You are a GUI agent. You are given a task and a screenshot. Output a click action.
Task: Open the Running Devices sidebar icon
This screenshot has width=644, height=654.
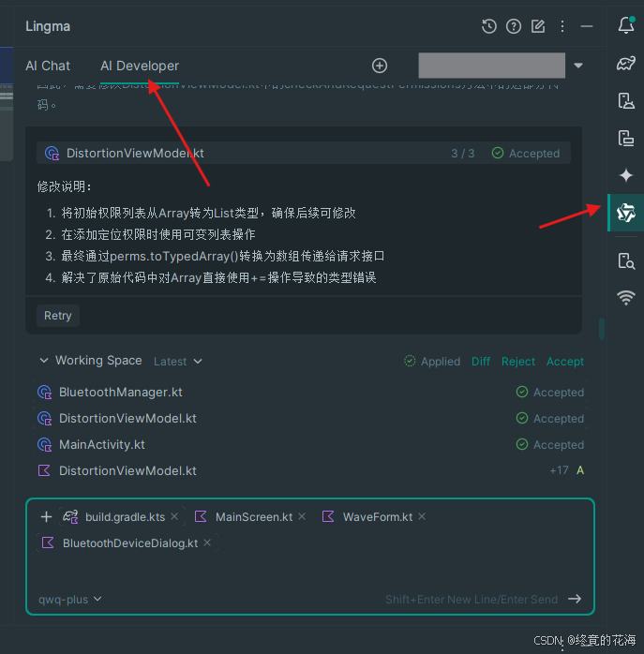626,138
